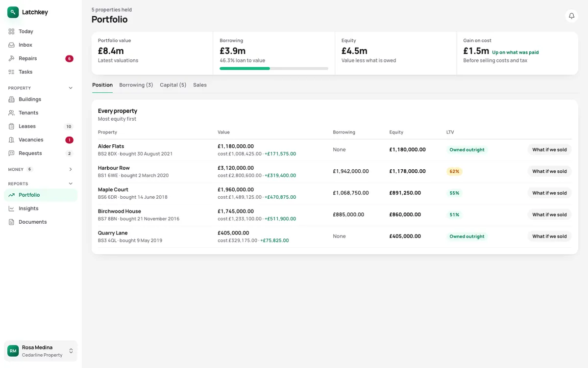
Task: Click the £3,120,000.00 value cell
Action: point(236,168)
